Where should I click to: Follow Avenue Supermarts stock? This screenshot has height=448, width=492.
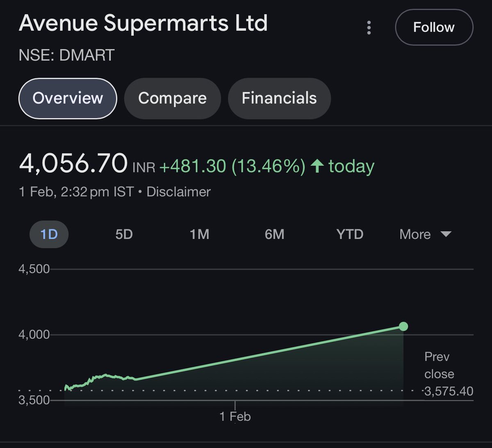click(x=434, y=27)
